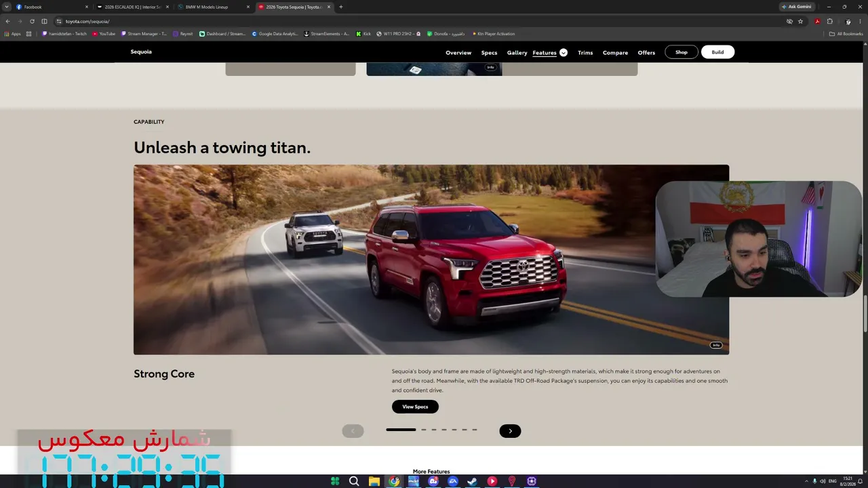Click the View Specs button
Viewport: 868px width, 488px height.
point(415,407)
